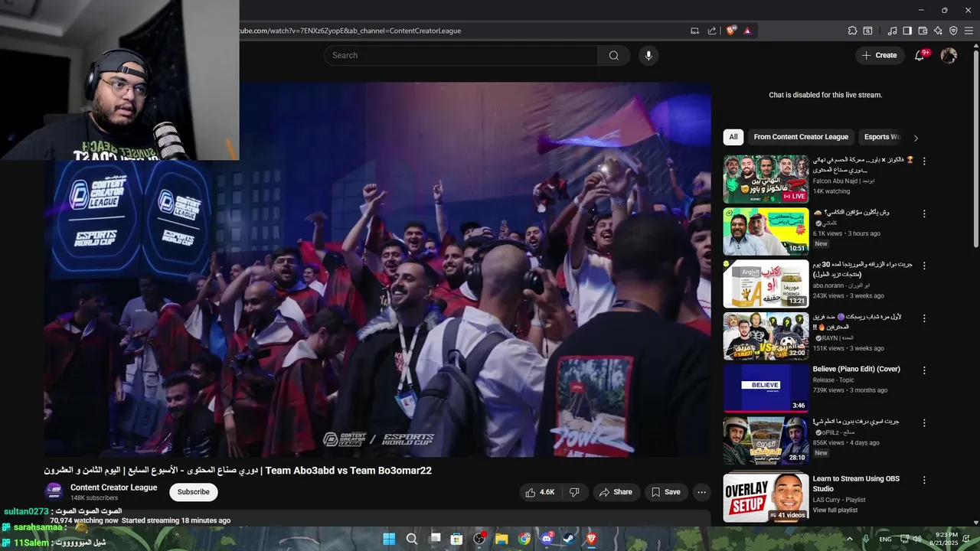Show hidden system tray icons chevron
The image size is (980, 551).
[x=850, y=539]
